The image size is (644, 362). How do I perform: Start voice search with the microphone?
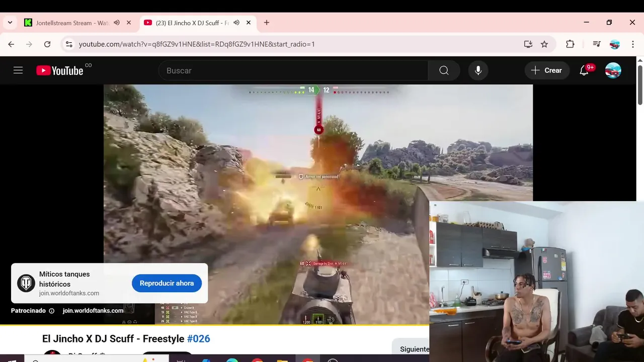[478, 70]
